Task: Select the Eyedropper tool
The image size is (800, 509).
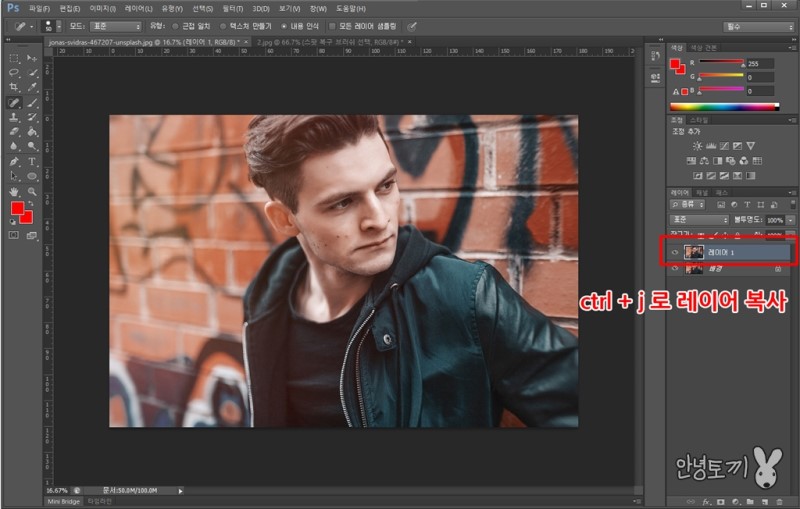Action: pos(32,87)
